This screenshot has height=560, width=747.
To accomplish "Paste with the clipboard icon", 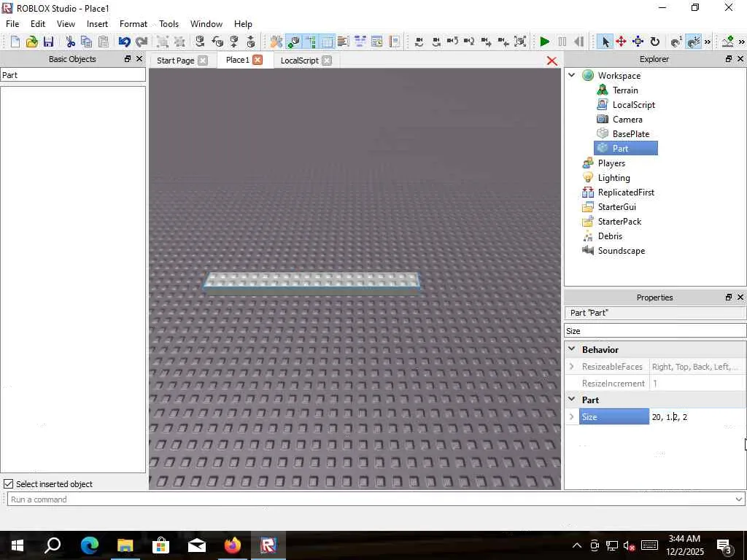I will pyautogui.click(x=104, y=42).
